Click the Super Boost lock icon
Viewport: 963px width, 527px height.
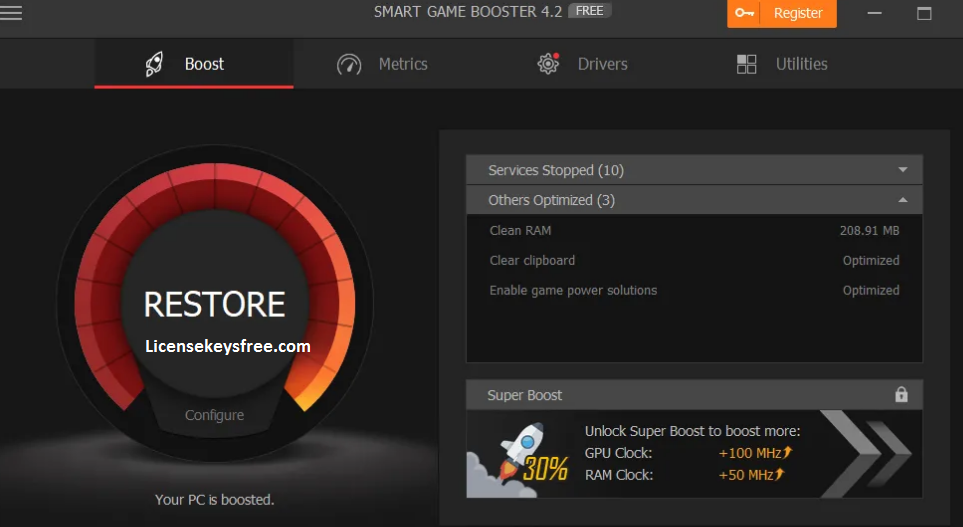[901, 394]
